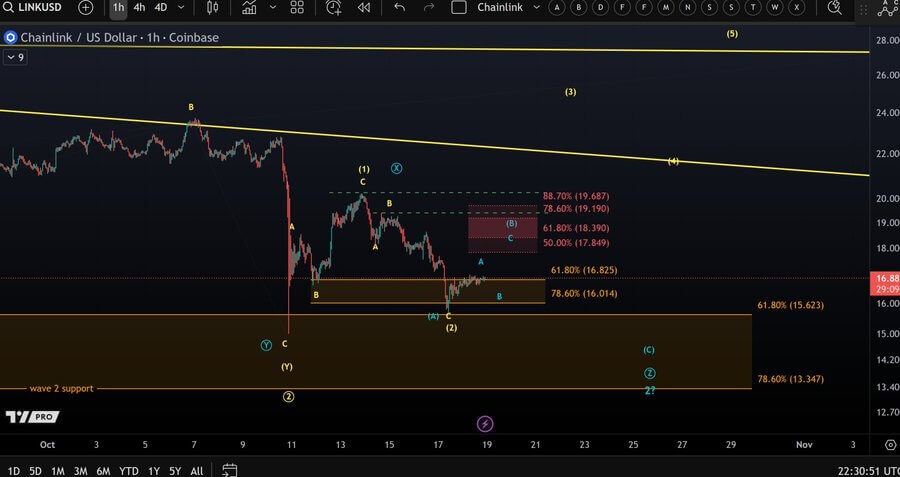Open the go to date calendar icon
Viewport: 900px width, 477px height.
click(229, 470)
